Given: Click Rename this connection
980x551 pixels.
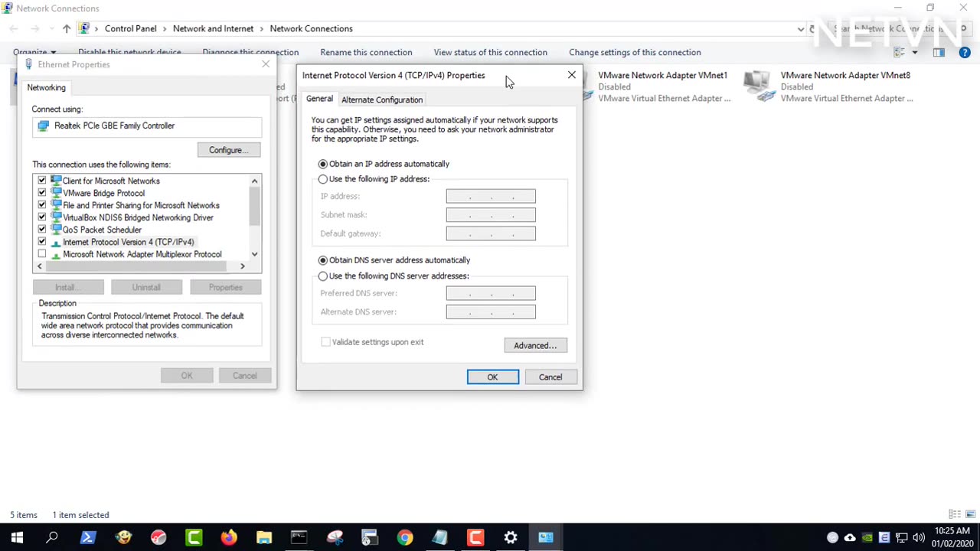Looking at the screenshot, I should [x=366, y=52].
